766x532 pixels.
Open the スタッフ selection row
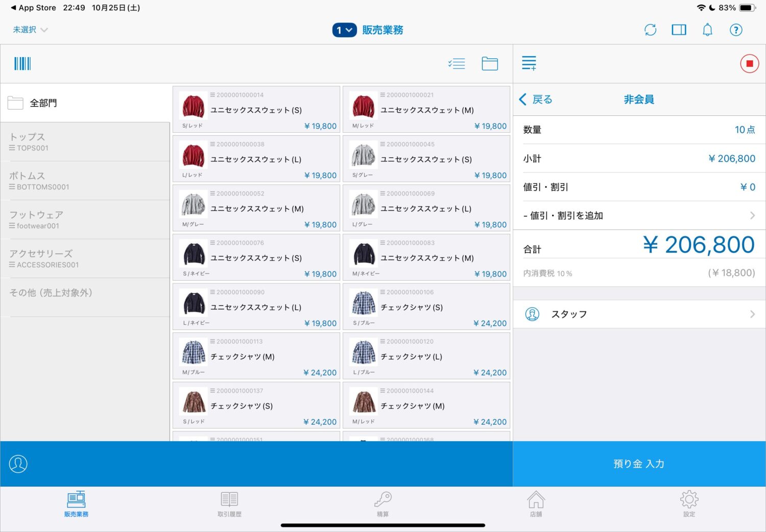click(638, 314)
